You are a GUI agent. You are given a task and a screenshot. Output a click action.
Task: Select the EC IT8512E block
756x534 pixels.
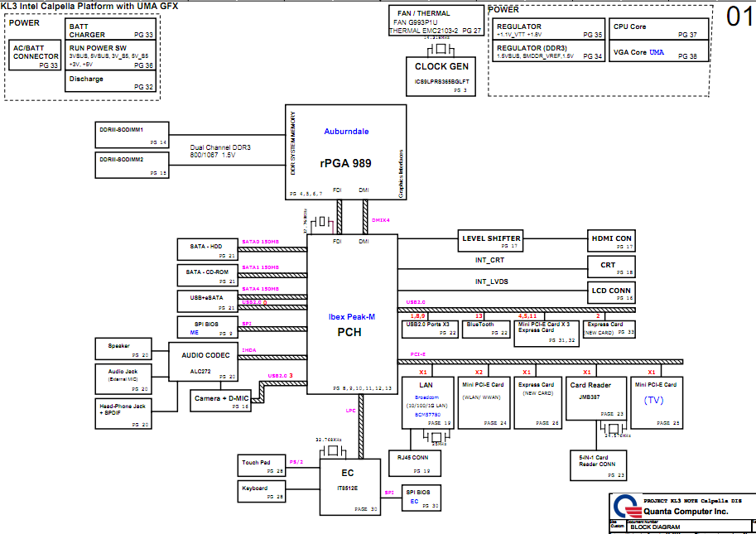click(x=350, y=487)
